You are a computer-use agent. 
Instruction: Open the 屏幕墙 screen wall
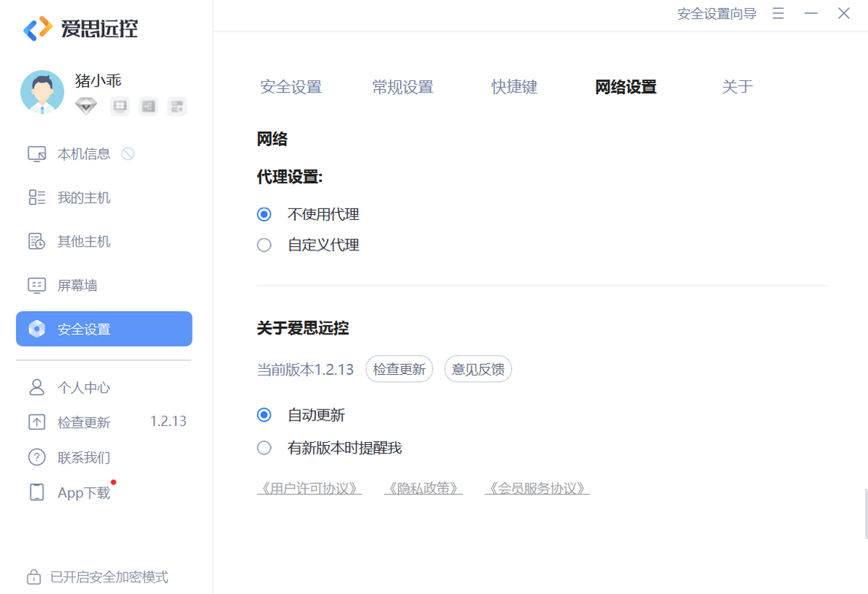tap(77, 286)
